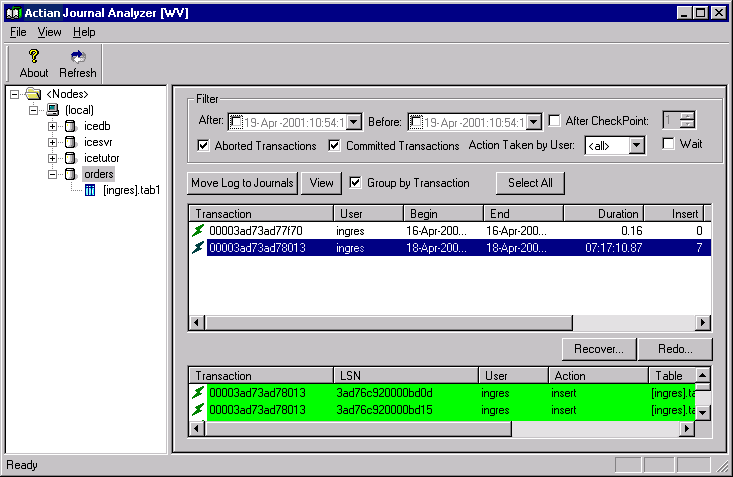Open the Action Taken by User dropdown
This screenshot has width=733, height=477.
click(x=638, y=146)
